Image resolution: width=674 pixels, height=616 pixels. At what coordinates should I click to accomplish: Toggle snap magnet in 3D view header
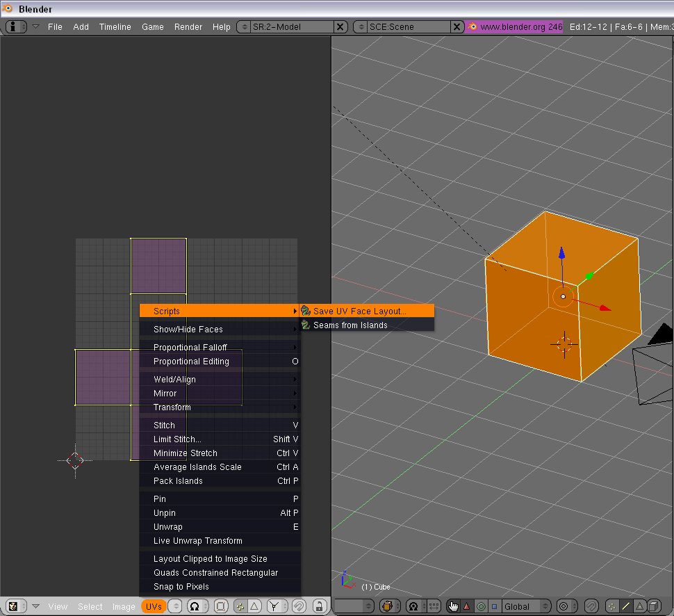pos(591,606)
